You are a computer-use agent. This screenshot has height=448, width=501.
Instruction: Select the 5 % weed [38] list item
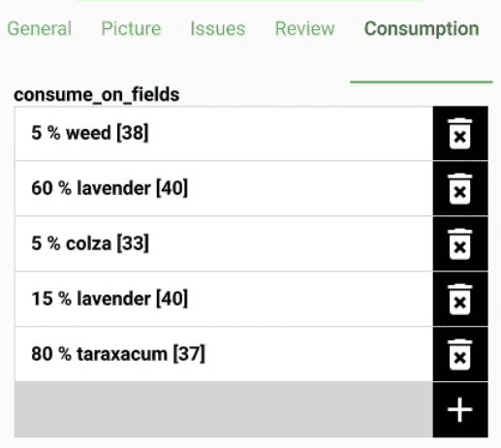tap(224, 133)
